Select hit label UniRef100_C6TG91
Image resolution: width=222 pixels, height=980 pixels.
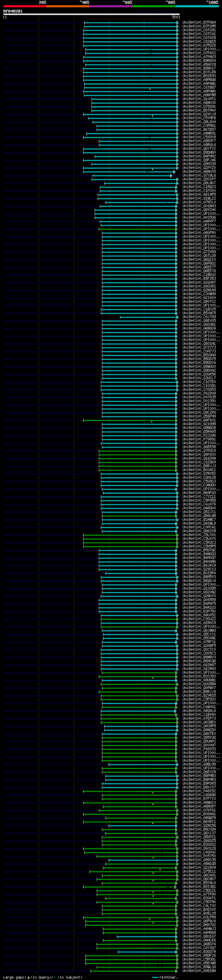click(x=199, y=31)
